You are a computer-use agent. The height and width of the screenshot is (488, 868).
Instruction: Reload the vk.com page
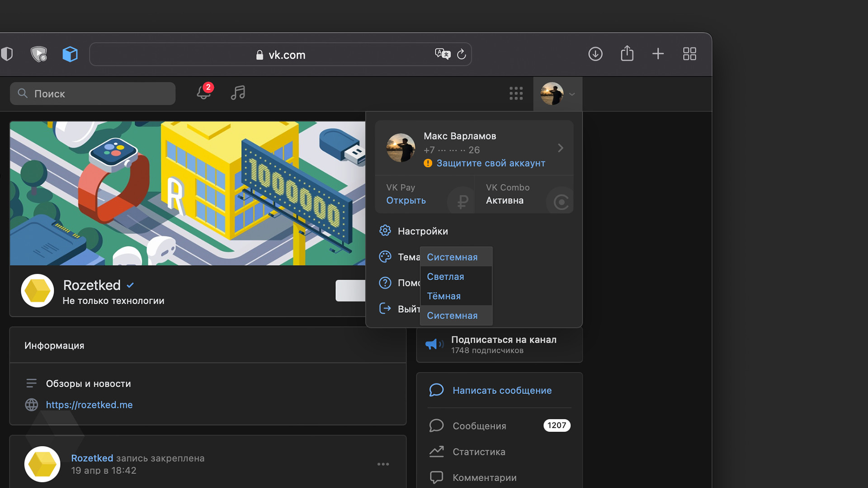pyautogui.click(x=462, y=54)
